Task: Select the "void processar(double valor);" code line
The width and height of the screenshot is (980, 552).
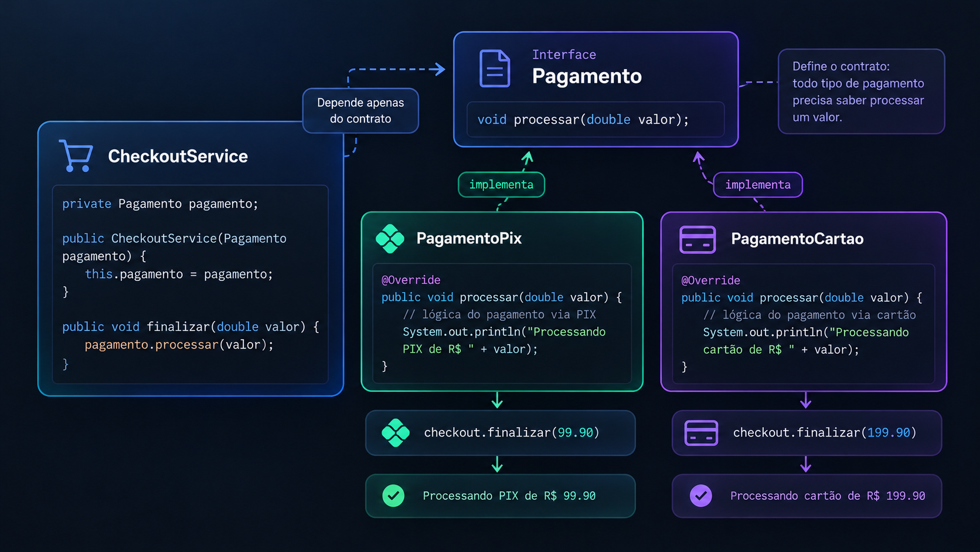Action: pyautogui.click(x=583, y=120)
